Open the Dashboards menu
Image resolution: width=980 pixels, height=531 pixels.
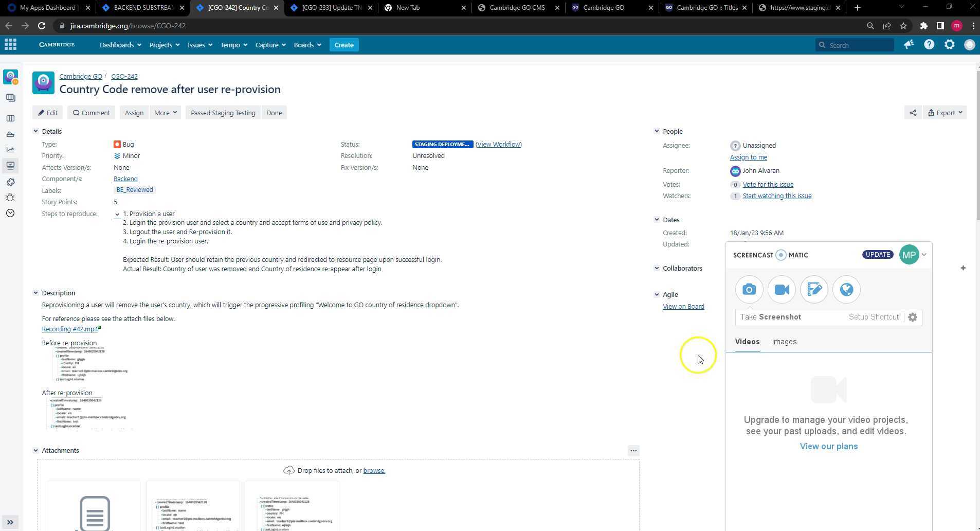pos(120,45)
